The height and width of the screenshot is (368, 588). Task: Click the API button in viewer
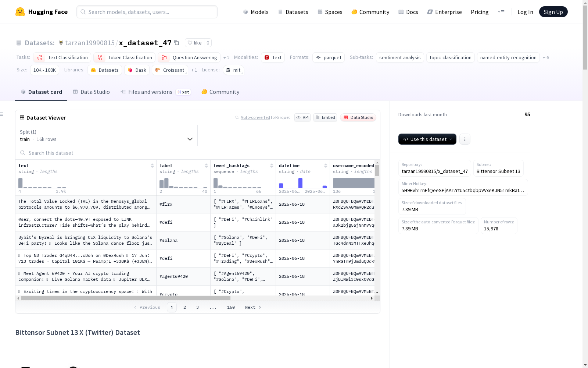[x=302, y=117]
